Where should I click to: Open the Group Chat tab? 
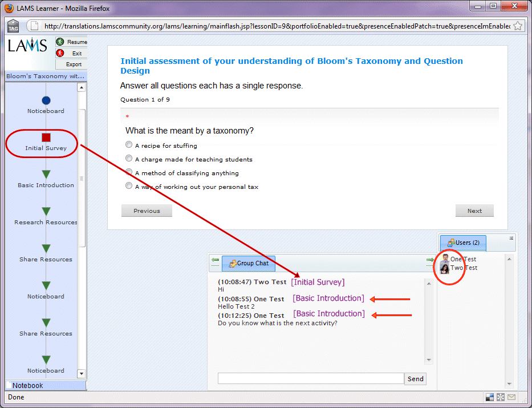pyautogui.click(x=249, y=264)
